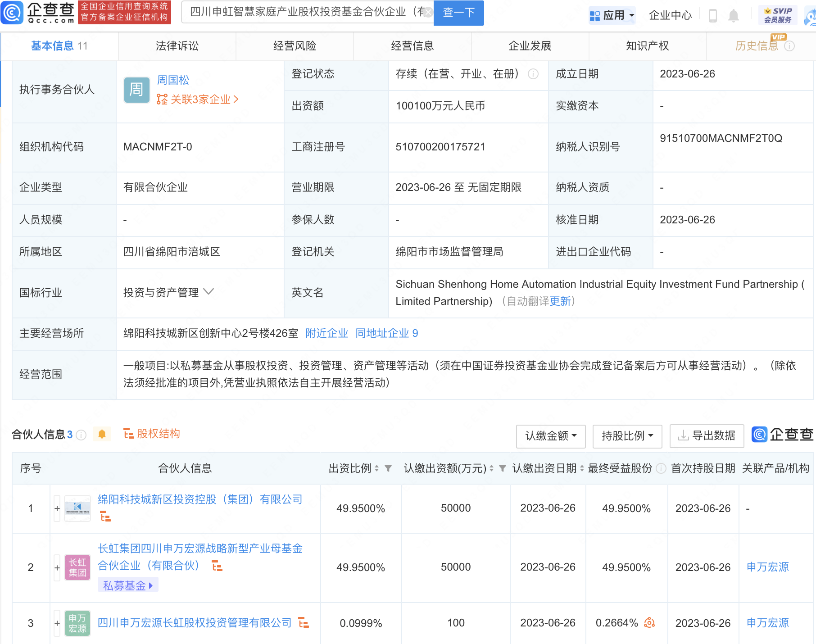Expand the 投资与资产管理 industry chevron
The width and height of the screenshot is (816, 644).
(209, 292)
